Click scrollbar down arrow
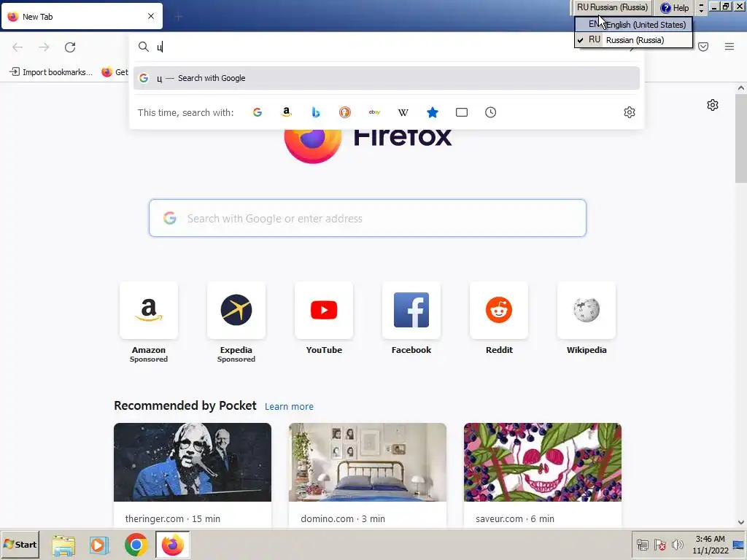 coord(741,522)
